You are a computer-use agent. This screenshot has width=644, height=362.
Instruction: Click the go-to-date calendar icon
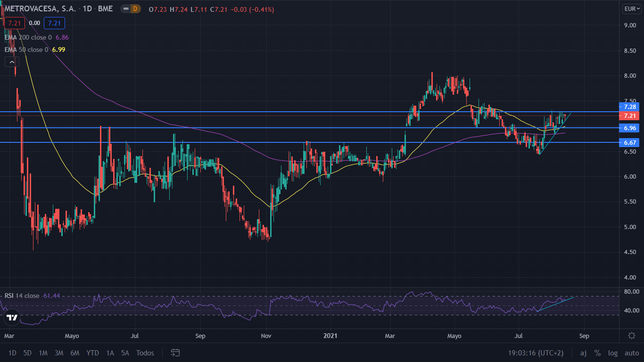[x=175, y=353]
